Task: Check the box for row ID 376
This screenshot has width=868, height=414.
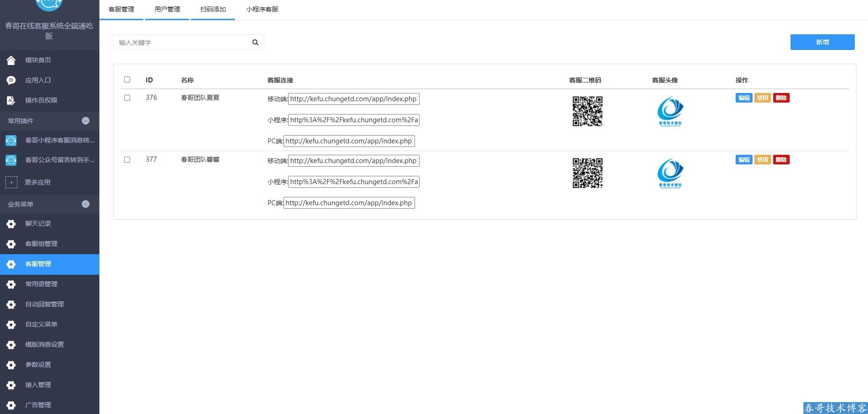Action: (x=127, y=98)
